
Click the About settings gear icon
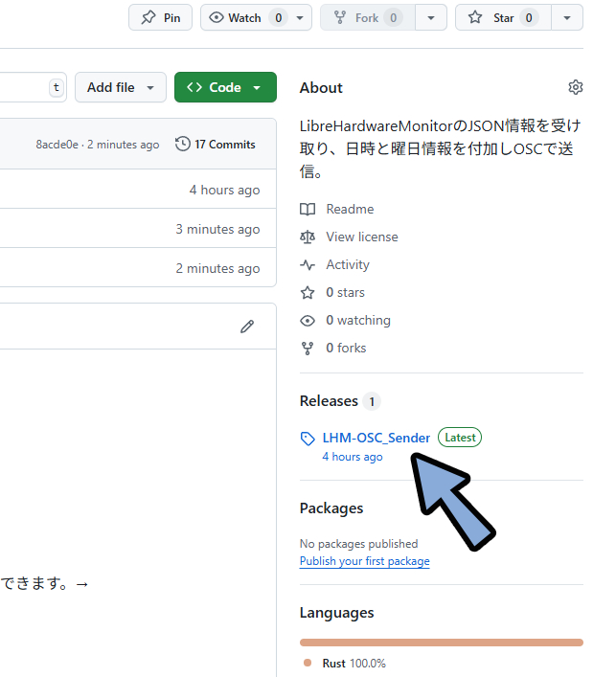point(576,87)
